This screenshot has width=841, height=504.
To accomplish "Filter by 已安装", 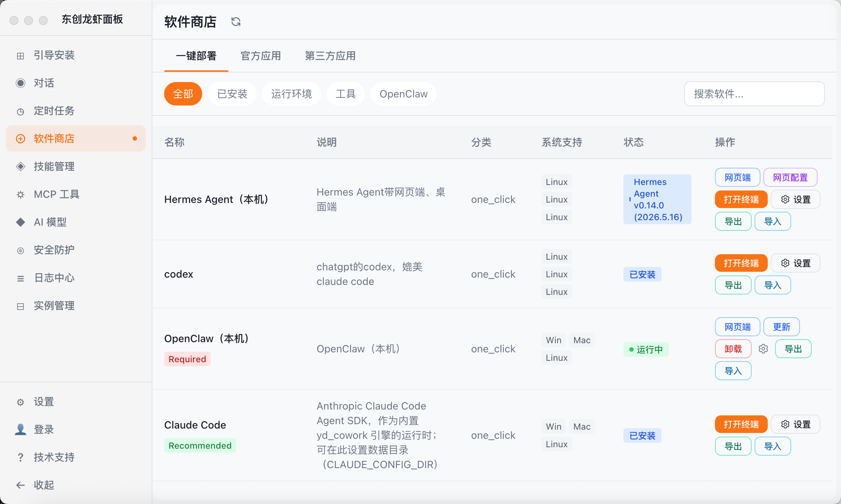I will tap(232, 94).
